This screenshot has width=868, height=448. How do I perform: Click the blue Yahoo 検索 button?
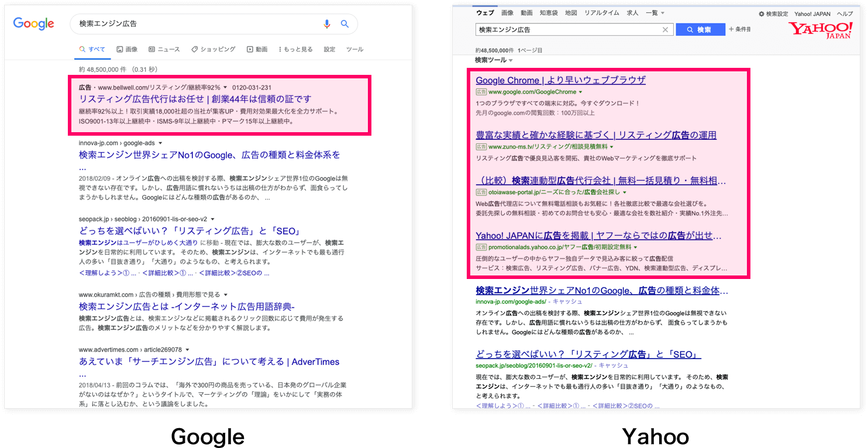pos(700,29)
